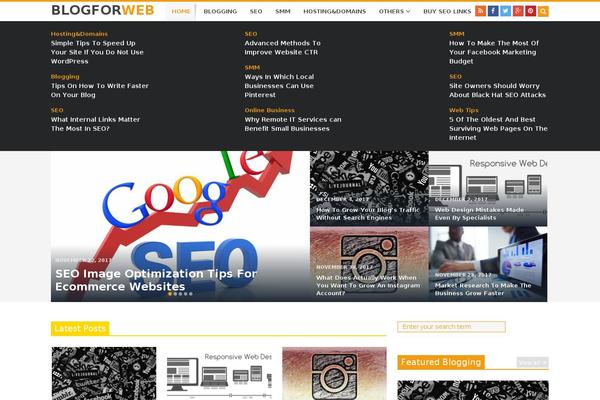The image size is (600, 400).
Task: Open the Online Business category label
Action: pyautogui.click(x=270, y=110)
